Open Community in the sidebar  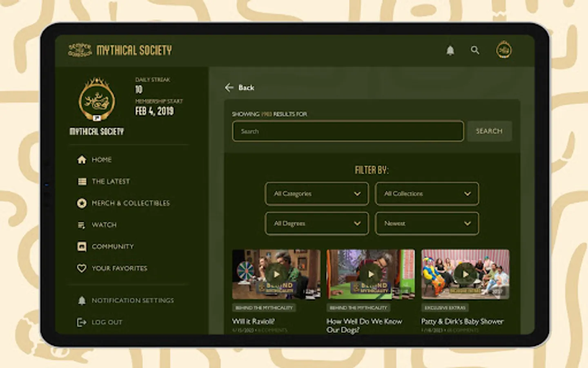[x=113, y=247]
